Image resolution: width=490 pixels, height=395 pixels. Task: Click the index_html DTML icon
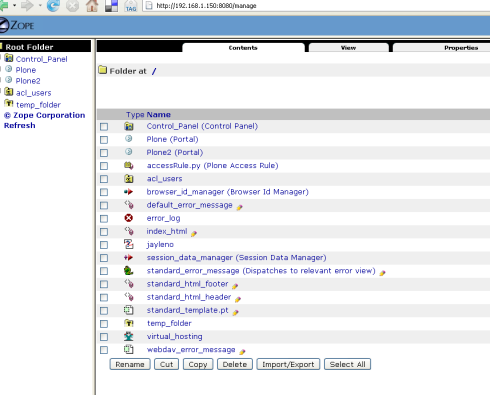[129, 231]
